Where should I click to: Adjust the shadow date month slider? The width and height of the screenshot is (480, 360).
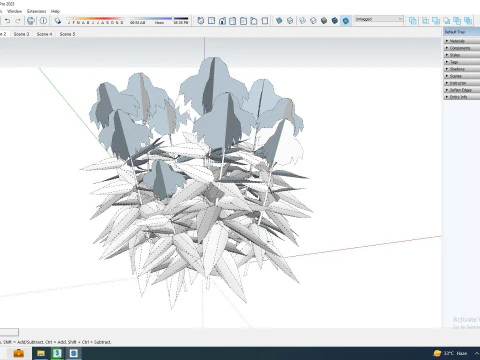(x=95, y=21)
